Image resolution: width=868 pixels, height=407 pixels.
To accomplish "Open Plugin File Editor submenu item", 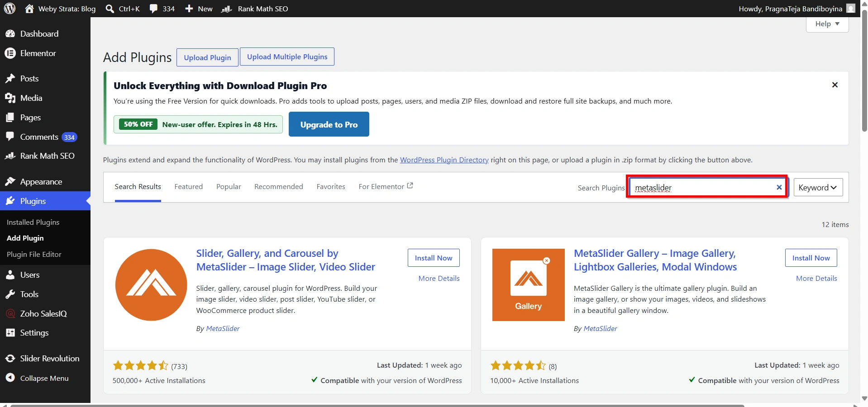I will tap(34, 255).
